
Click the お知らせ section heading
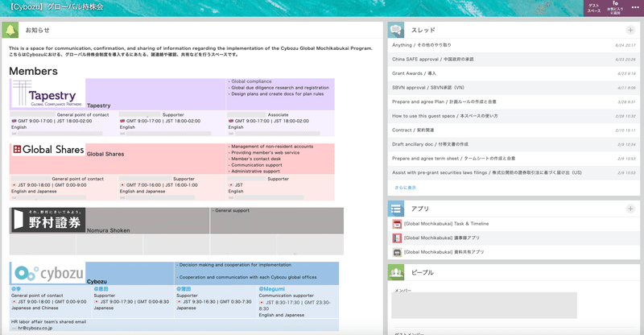point(37,30)
